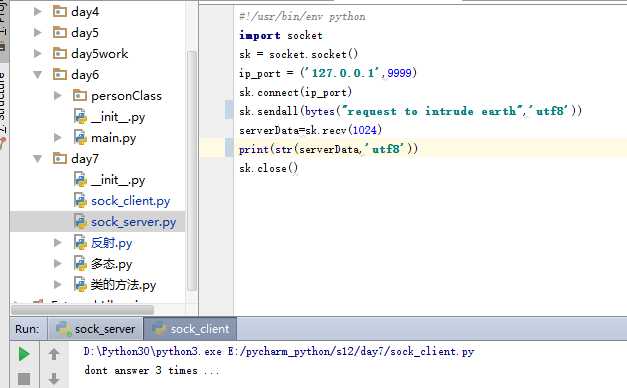Click the personClass package icon
Screen dimensions: 627x388
pyautogui.click(x=80, y=96)
